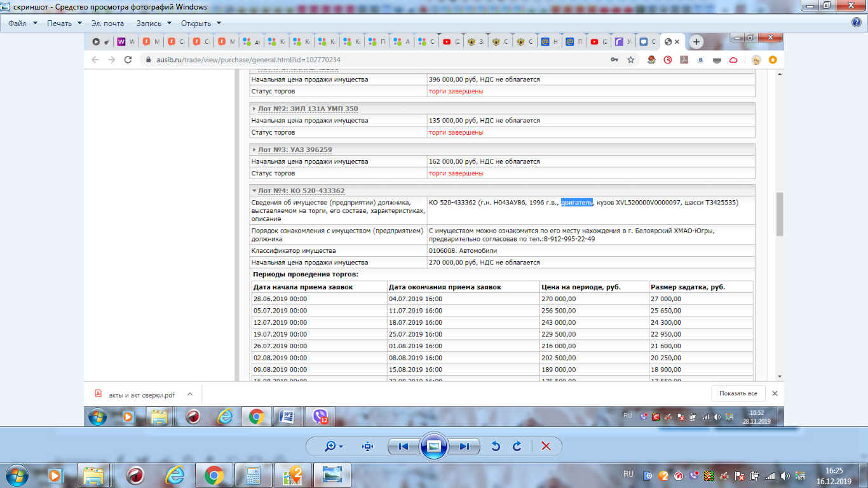
Task: Bookmark the page with the star icon
Action: pos(631,60)
